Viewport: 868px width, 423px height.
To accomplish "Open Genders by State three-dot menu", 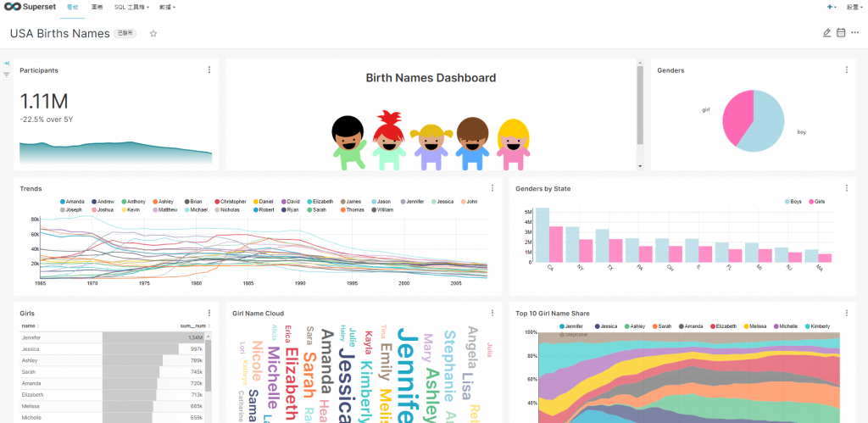I will pyautogui.click(x=847, y=188).
